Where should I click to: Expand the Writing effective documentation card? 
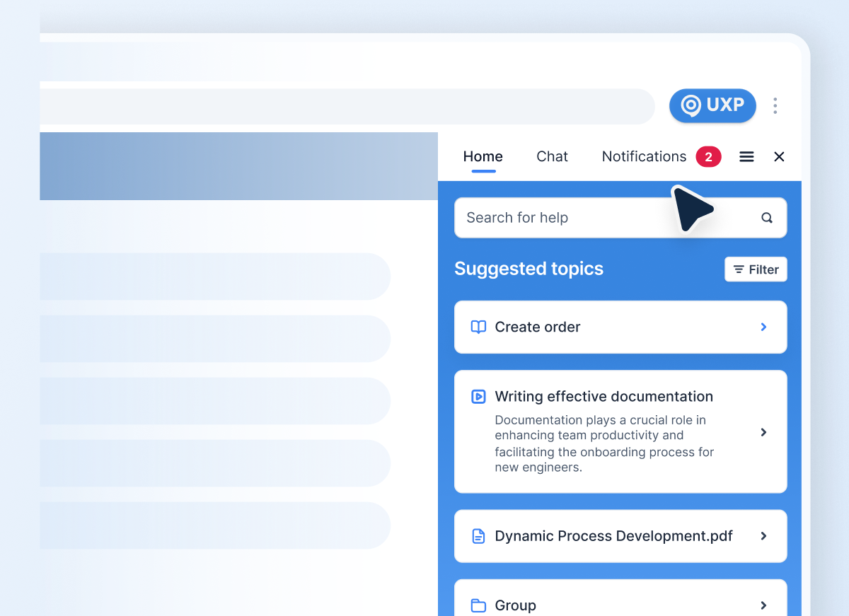point(763,432)
